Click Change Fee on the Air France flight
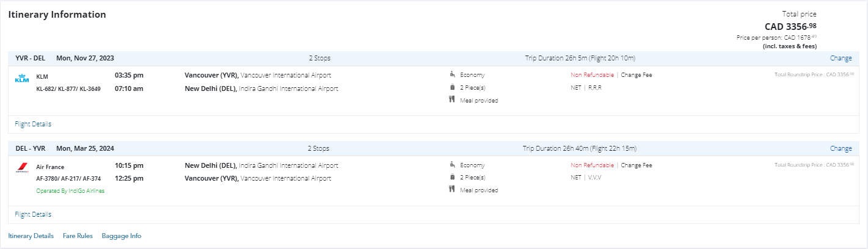Viewport: 868px width, 249px height. [636, 165]
